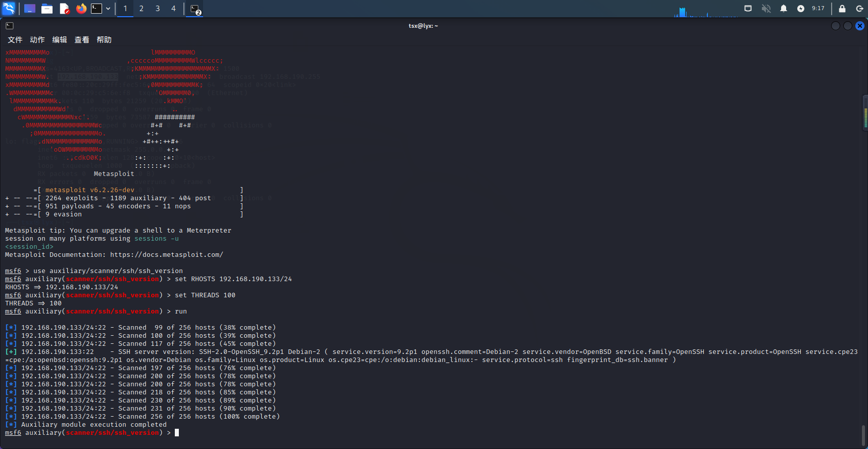Click the terminal scrollbar thumb
The height and width of the screenshot is (449, 868).
point(864,435)
